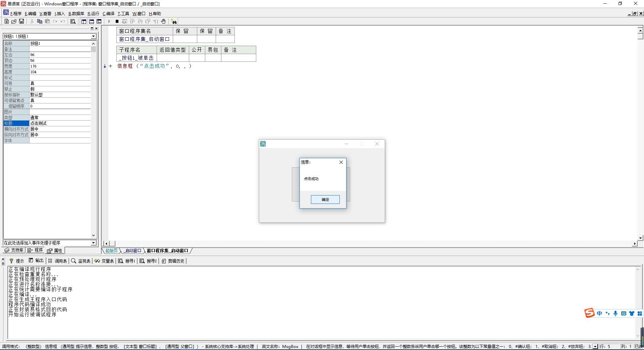The width and height of the screenshot is (644, 350).
Task: Click the view current statement icon
Action: pyautogui.click(x=124, y=21)
